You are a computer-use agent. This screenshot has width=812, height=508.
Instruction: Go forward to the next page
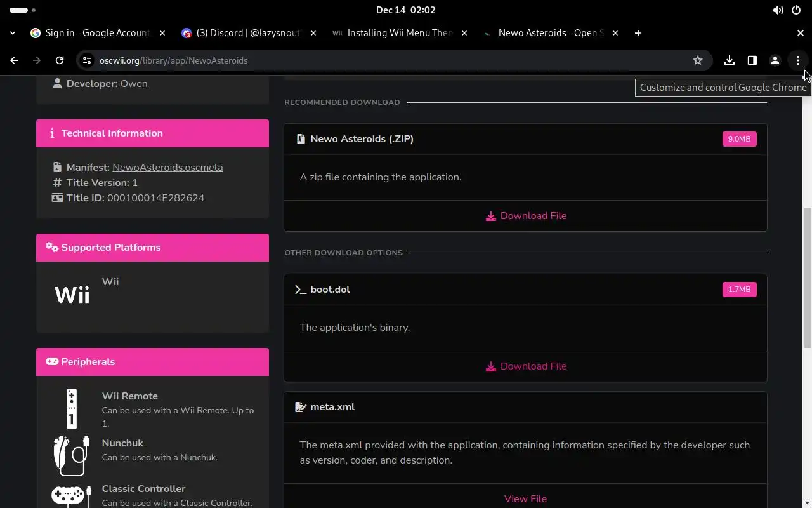click(x=37, y=60)
